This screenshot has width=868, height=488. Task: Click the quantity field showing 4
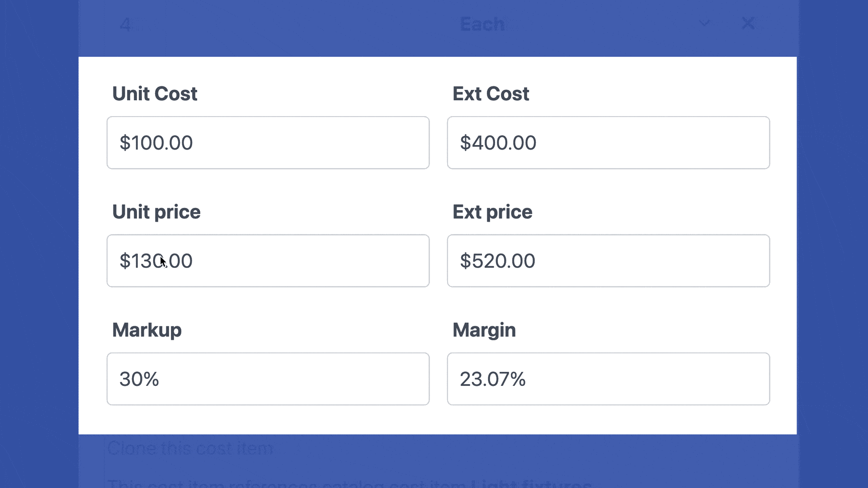(x=126, y=24)
